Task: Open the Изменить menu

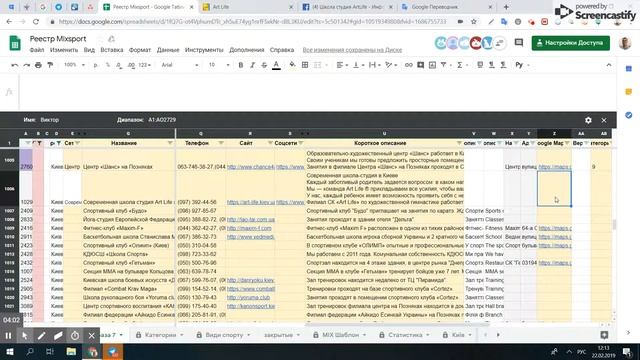Action: pyautogui.click(x=64, y=50)
